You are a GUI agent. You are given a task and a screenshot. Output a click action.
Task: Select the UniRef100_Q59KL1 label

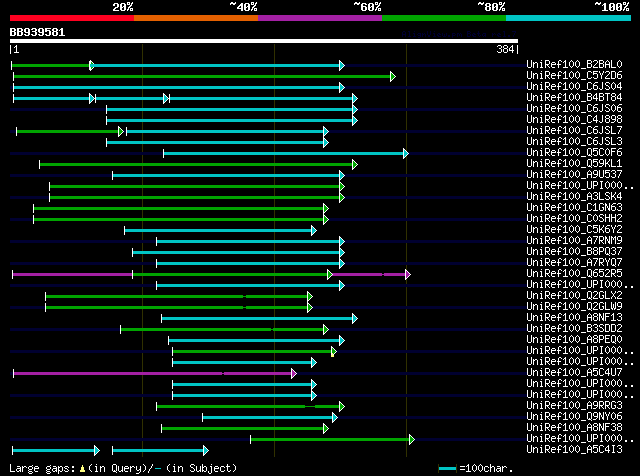point(574,164)
